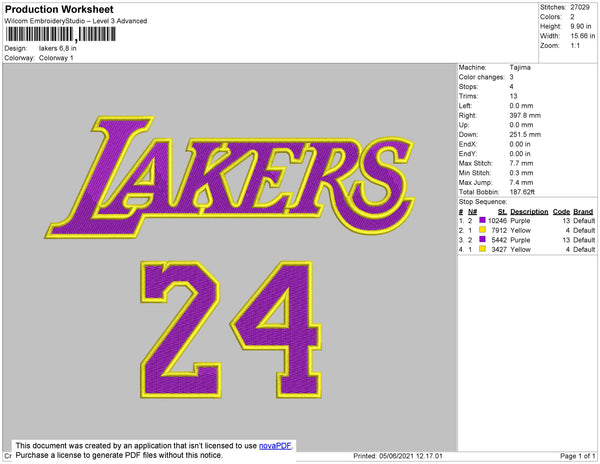Screen dimensions: 600x464
Task: Click the barcode under the worksheet title
Action: tap(60, 34)
